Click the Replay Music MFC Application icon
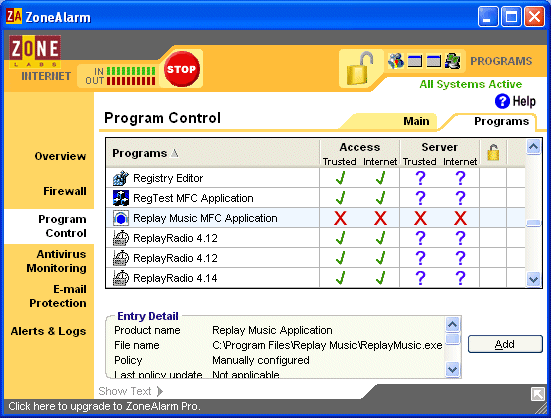551x418 pixels. pyautogui.click(x=121, y=218)
